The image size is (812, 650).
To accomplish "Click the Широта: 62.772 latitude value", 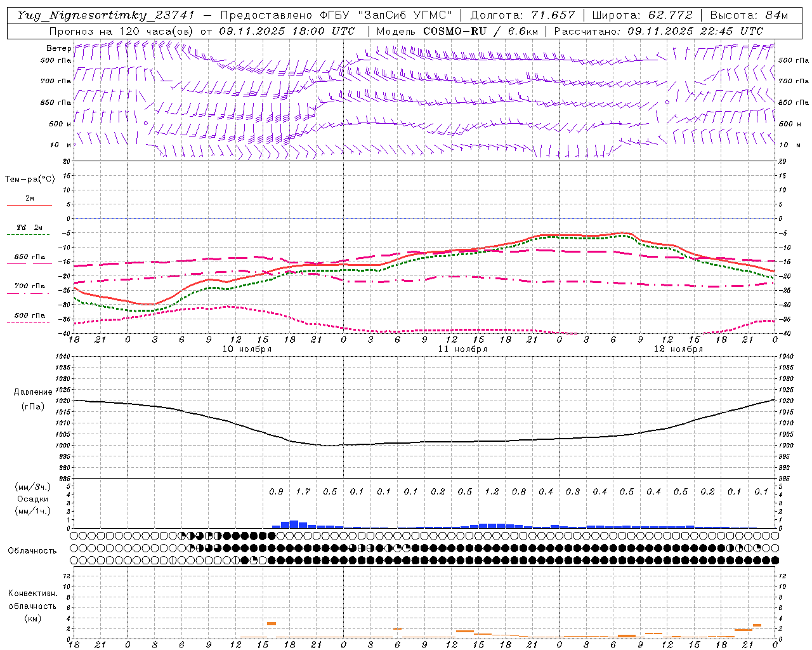I will tap(642, 15).
